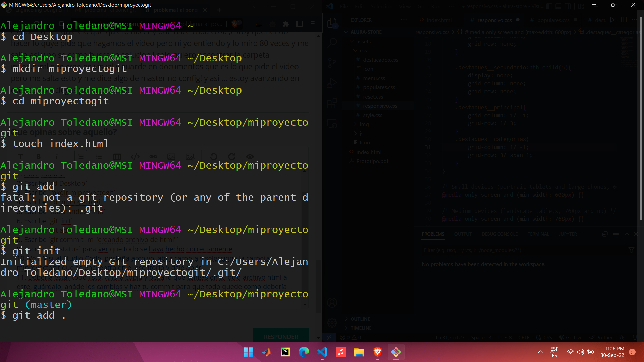644x362 pixels.
Task: Open PyCharm from taskbar
Action: [285, 352]
